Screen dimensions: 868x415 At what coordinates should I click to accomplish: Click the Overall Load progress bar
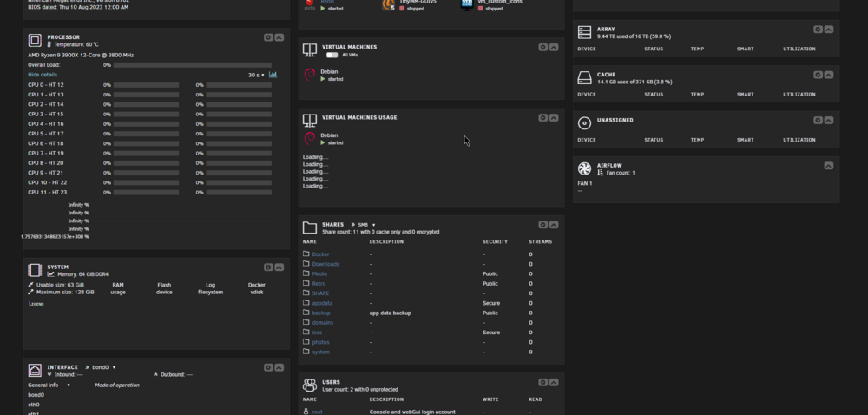tap(193, 65)
